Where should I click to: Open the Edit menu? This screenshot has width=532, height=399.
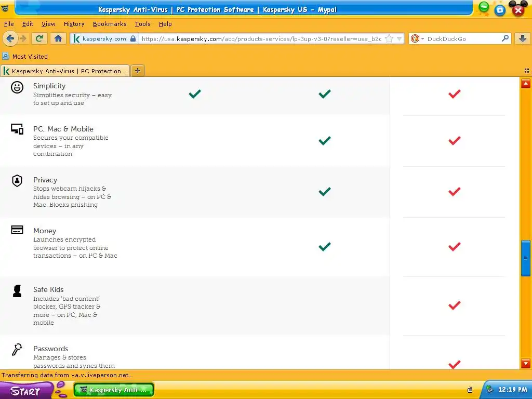click(28, 24)
